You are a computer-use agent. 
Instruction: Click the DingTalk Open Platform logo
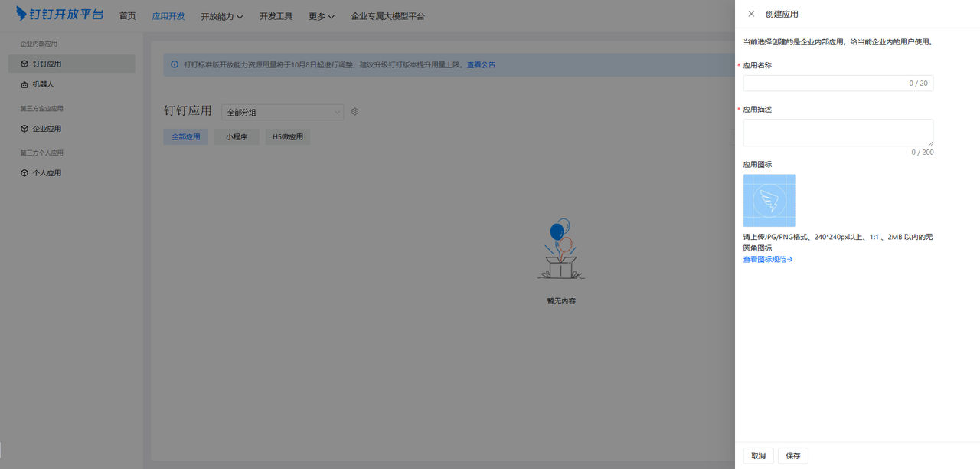(x=60, y=14)
